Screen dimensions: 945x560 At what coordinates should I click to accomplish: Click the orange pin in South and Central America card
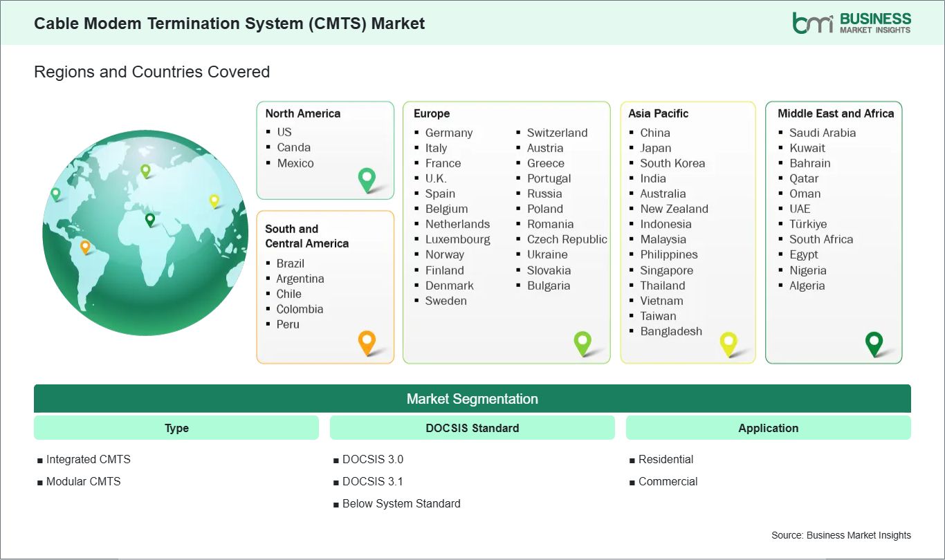coord(367,342)
